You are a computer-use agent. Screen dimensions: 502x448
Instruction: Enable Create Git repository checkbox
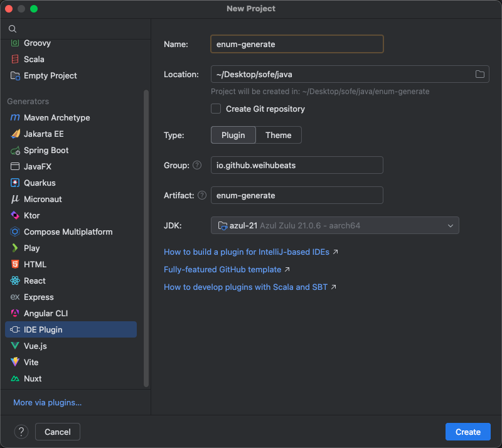pos(216,109)
